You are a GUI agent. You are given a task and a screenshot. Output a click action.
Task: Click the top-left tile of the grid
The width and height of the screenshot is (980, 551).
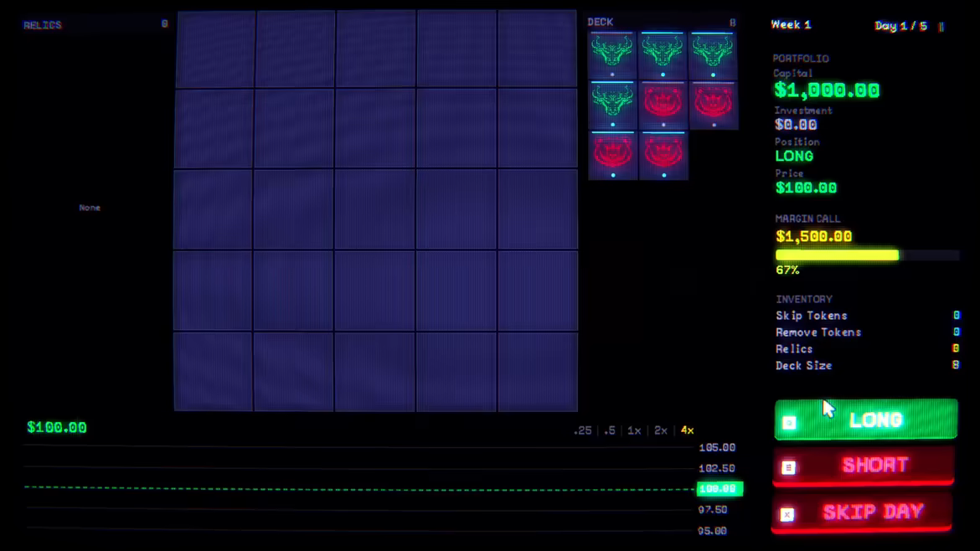215,49
